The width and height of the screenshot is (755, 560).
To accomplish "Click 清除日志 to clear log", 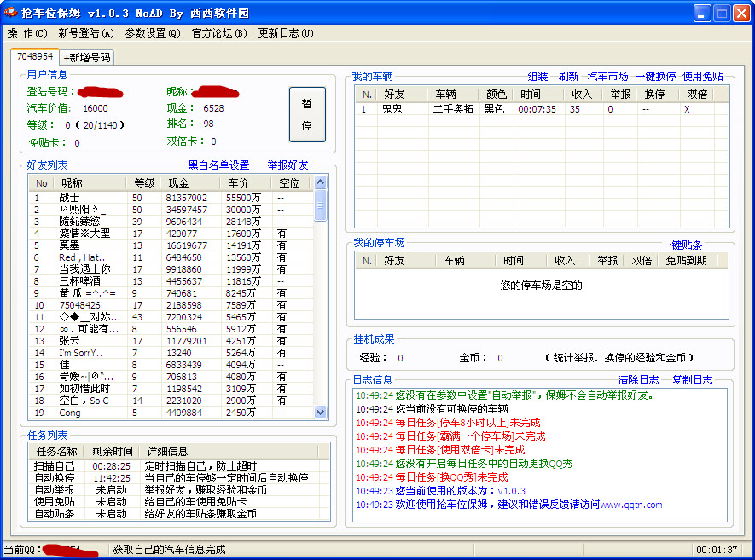I will [x=638, y=380].
